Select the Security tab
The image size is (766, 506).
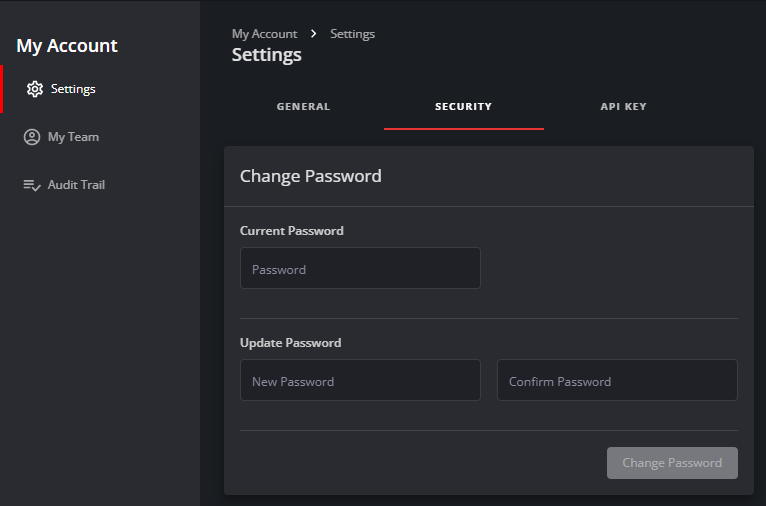[x=463, y=106]
